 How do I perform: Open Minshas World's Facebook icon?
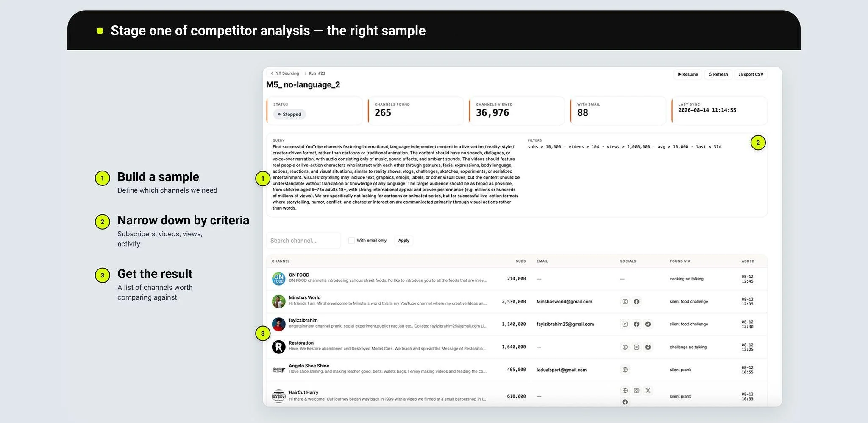coord(636,302)
